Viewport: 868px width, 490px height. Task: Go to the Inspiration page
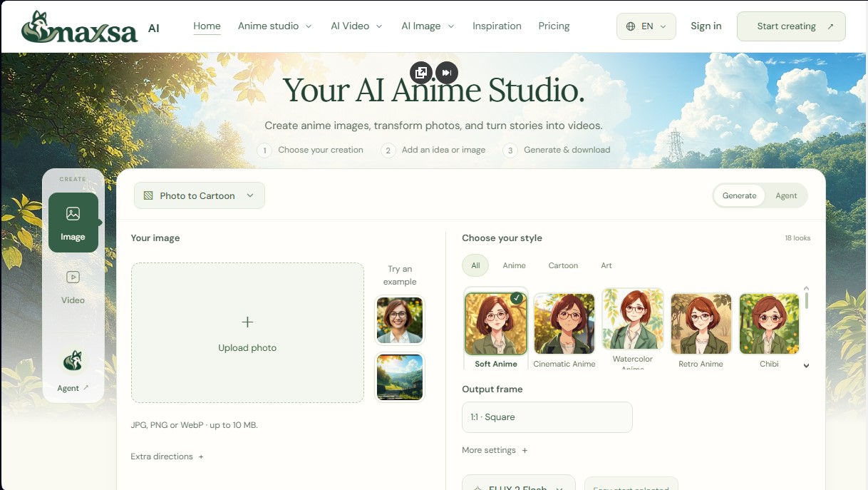point(497,26)
